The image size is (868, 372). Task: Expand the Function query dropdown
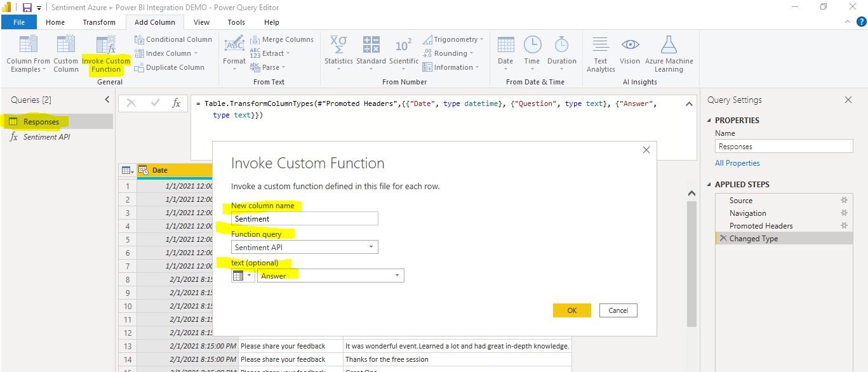coord(370,248)
